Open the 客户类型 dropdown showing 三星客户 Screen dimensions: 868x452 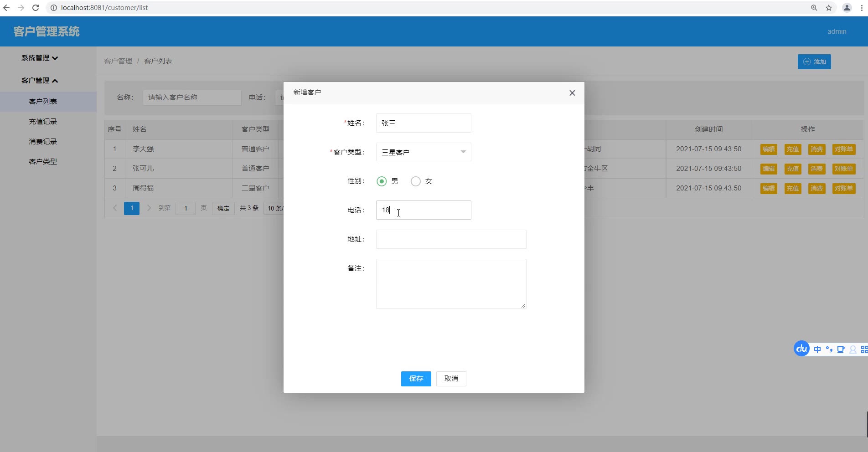tap(424, 152)
